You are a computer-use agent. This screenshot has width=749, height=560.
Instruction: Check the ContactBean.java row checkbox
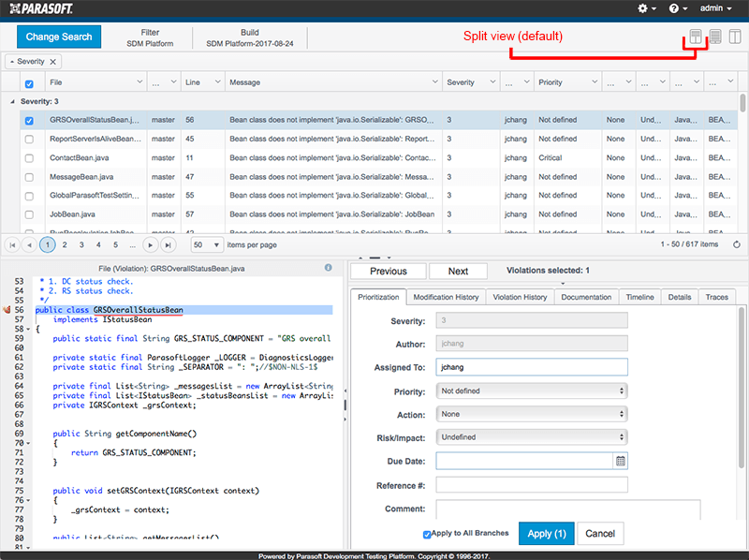pyautogui.click(x=29, y=158)
